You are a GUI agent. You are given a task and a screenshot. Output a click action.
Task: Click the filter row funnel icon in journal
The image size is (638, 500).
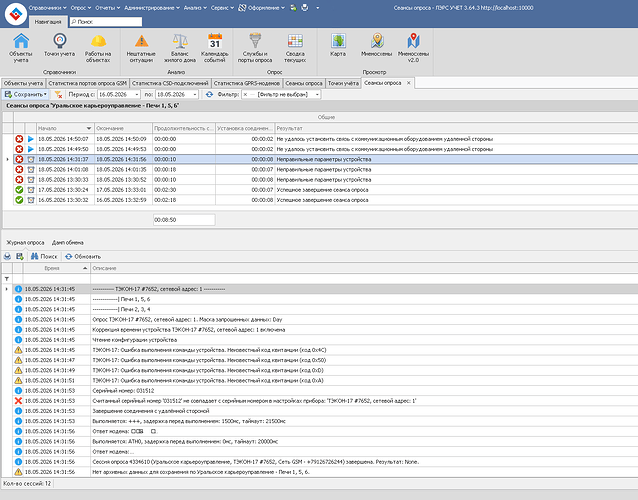click(7, 279)
